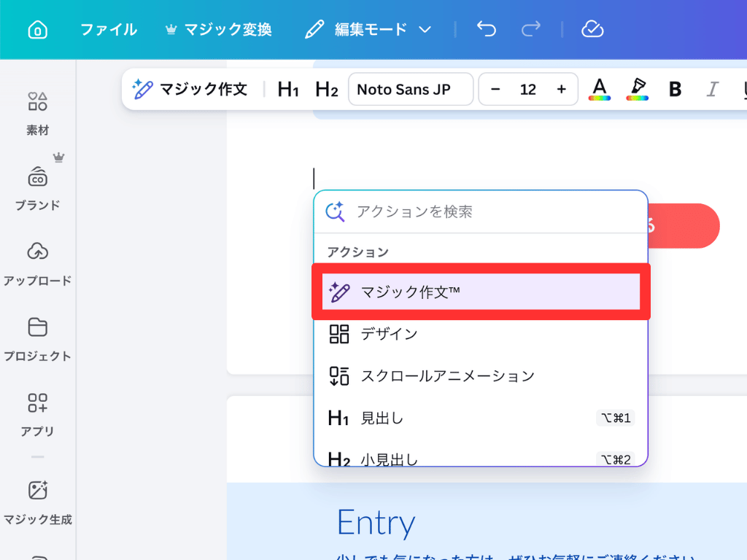Select the アップロード sidebar icon

37,264
